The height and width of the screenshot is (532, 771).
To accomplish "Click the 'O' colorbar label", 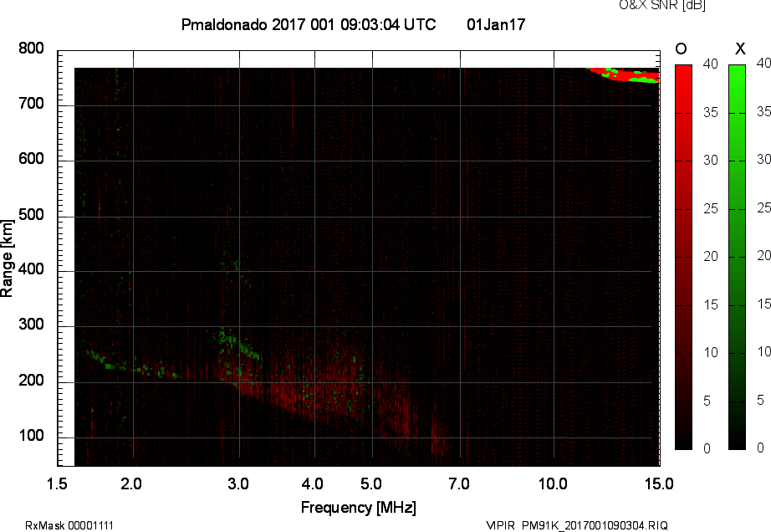I will 681,49.
